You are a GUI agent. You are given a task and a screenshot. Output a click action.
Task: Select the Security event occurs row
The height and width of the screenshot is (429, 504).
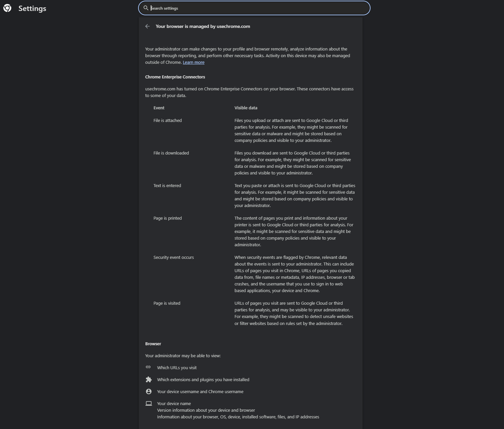pos(174,258)
